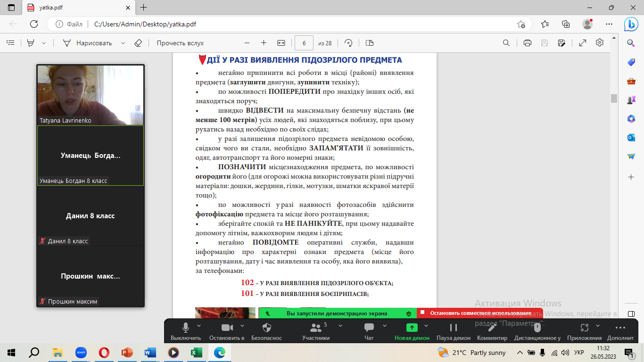This screenshot has height=362, width=644.
Task: Expand the new share options chevron
Action: coord(426,325)
